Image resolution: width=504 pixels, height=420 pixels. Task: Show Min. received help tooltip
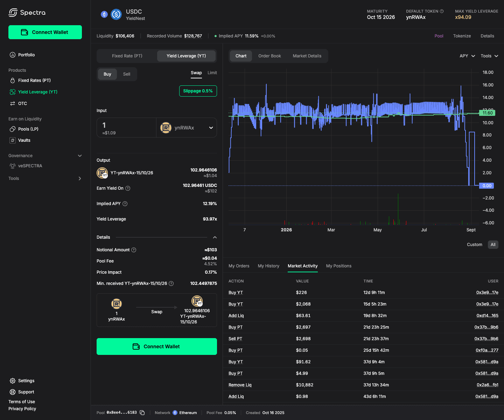coord(171,283)
